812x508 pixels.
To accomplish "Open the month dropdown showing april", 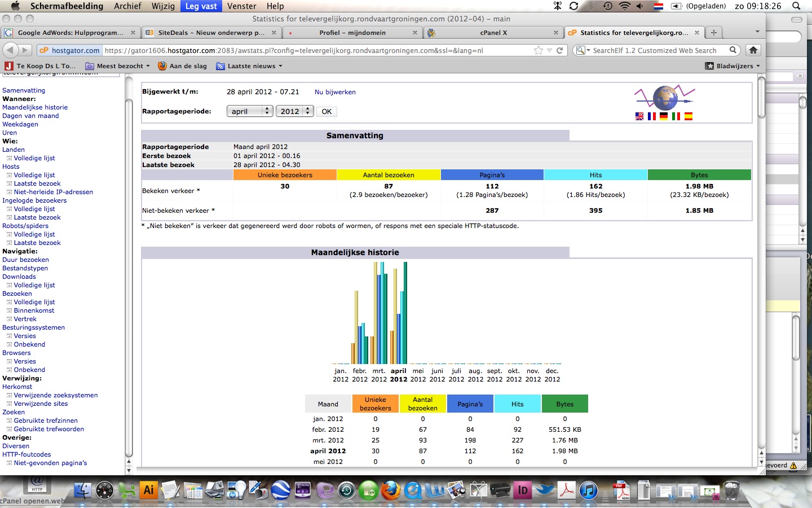I will [250, 111].
